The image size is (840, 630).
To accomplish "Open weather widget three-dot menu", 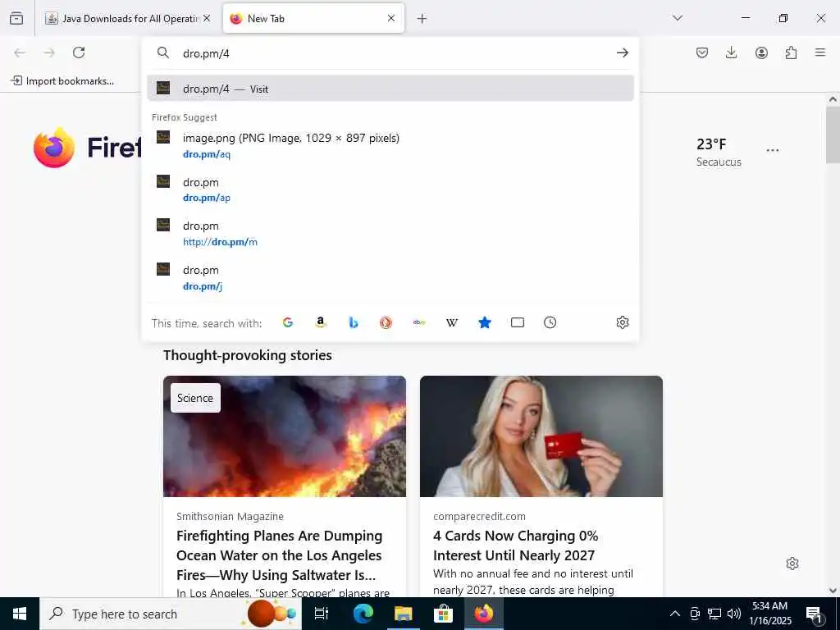I will click(x=773, y=151).
